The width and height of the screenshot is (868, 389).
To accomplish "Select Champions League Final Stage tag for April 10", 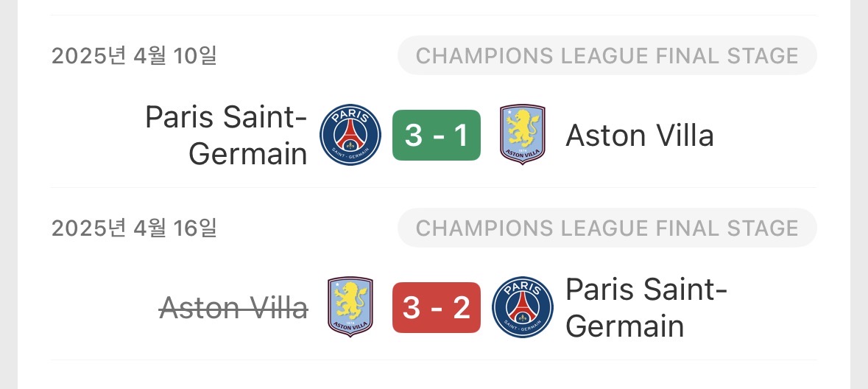I will [607, 56].
